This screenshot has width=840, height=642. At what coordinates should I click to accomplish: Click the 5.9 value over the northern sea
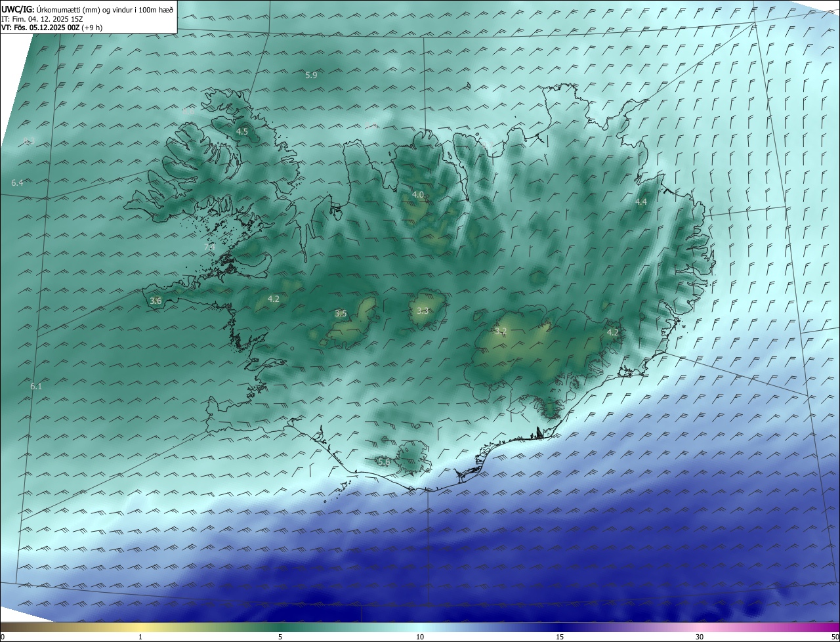pyautogui.click(x=312, y=75)
